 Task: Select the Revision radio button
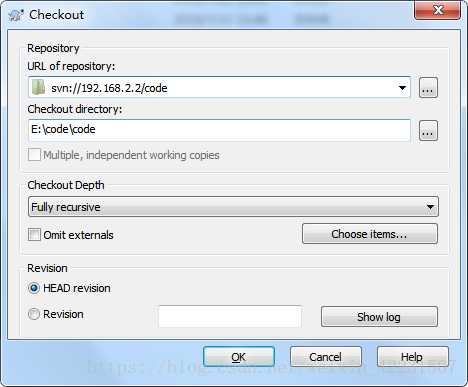click(34, 314)
